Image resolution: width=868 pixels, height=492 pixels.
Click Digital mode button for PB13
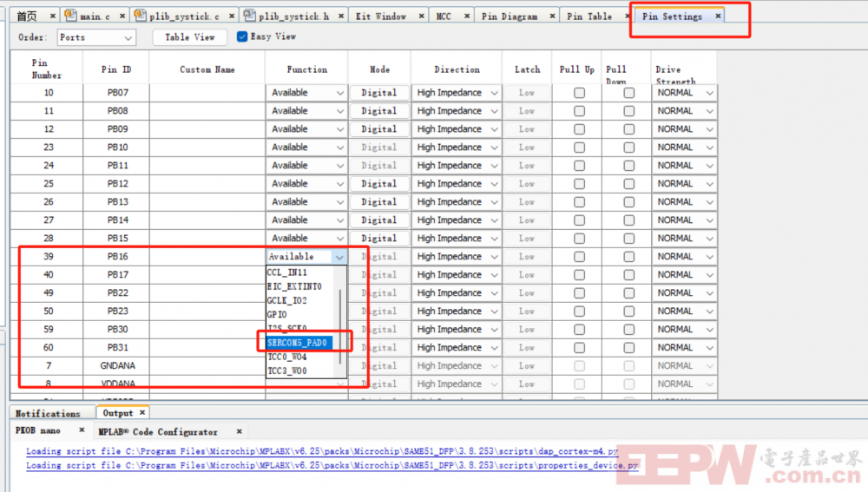tap(379, 202)
